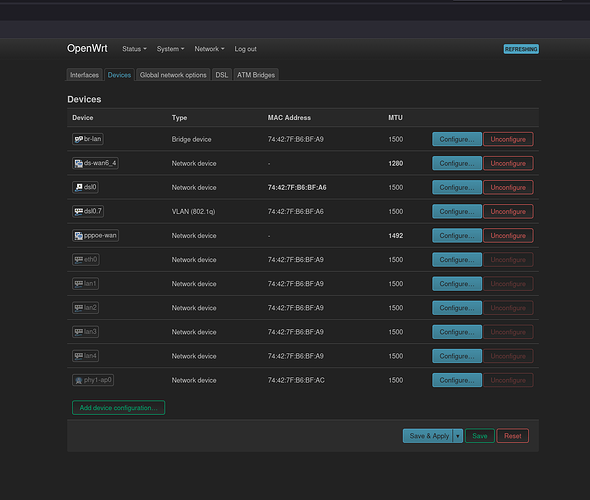Click the bold MTU value 1280
The height and width of the screenshot is (500, 590).
(x=395, y=163)
